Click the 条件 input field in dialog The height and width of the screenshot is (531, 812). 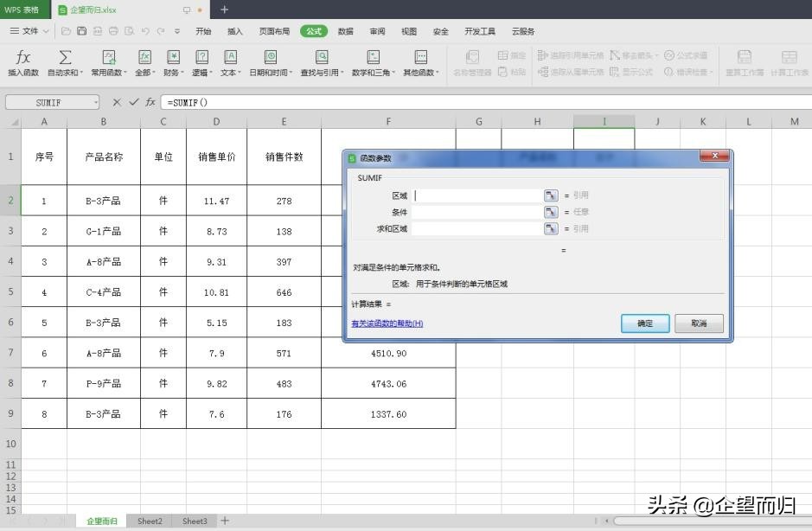click(x=477, y=212)
